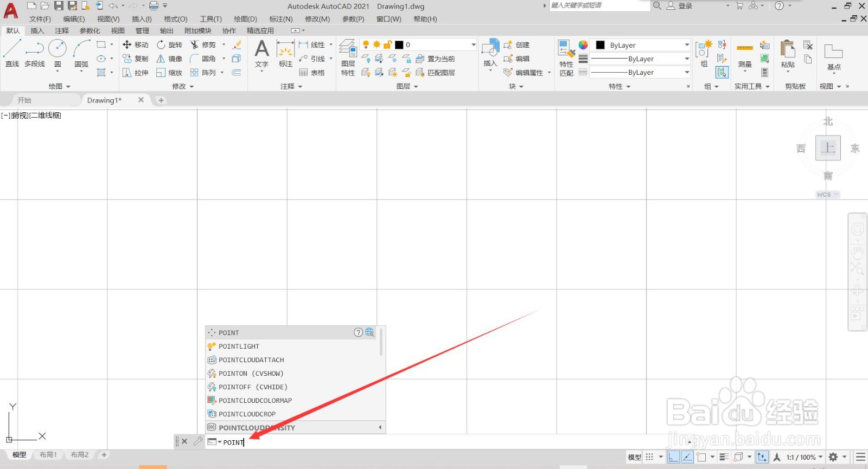Click the command line input field
This screenshot has height=469, width=868.
(x=445, y=442)
